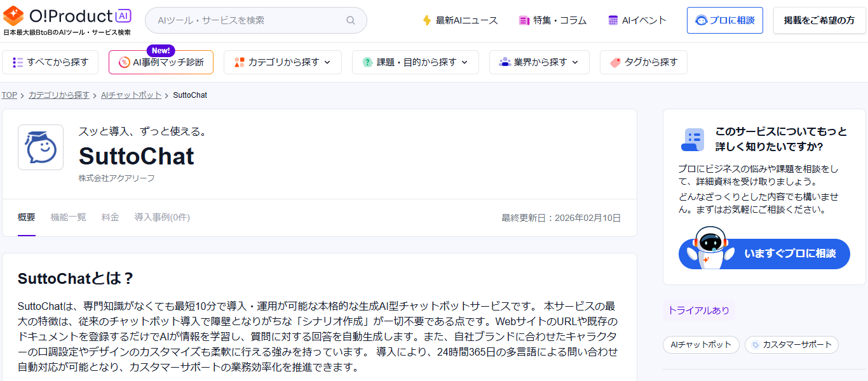Expand the 業界から探す dropdown
Image resolution: width=868 pixels, height=381 pixels.
tap(539, 62)
